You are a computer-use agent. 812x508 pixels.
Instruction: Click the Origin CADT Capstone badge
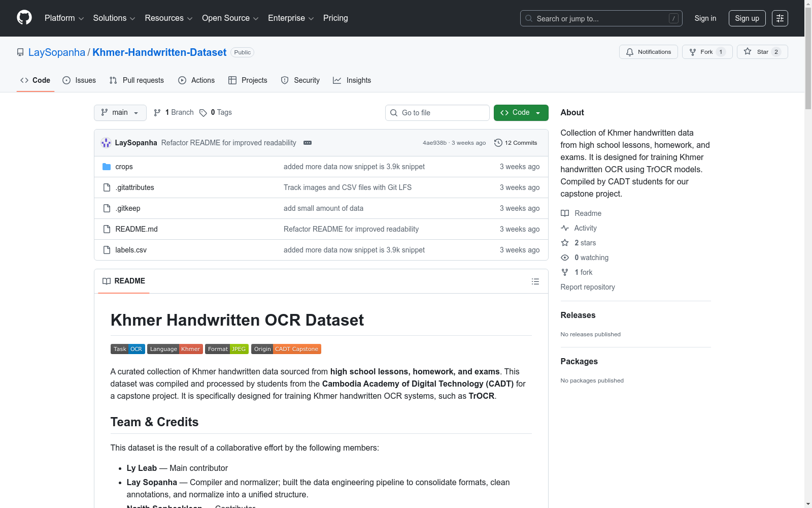pyautogui.click(x=286, y=349)
